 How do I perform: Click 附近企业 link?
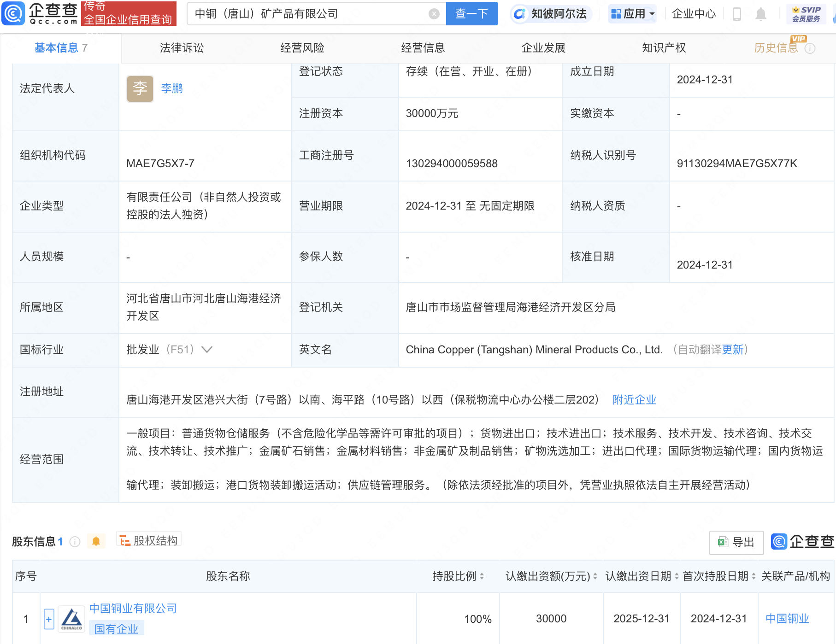pyautogui.click(x=634, y=400)
